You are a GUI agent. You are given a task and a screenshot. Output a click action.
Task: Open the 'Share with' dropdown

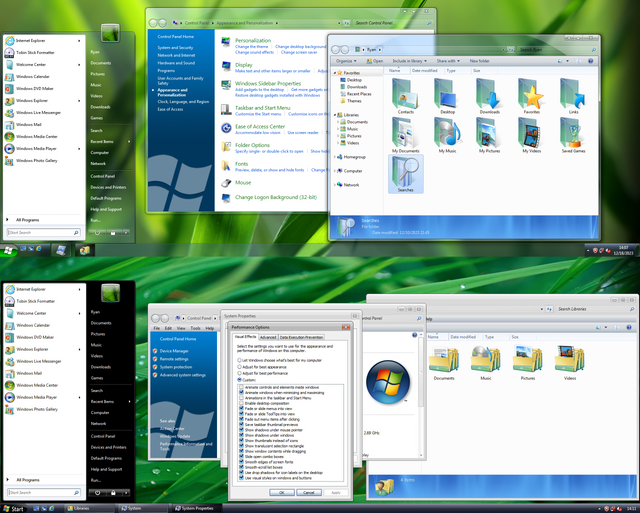tap(448, 61)
